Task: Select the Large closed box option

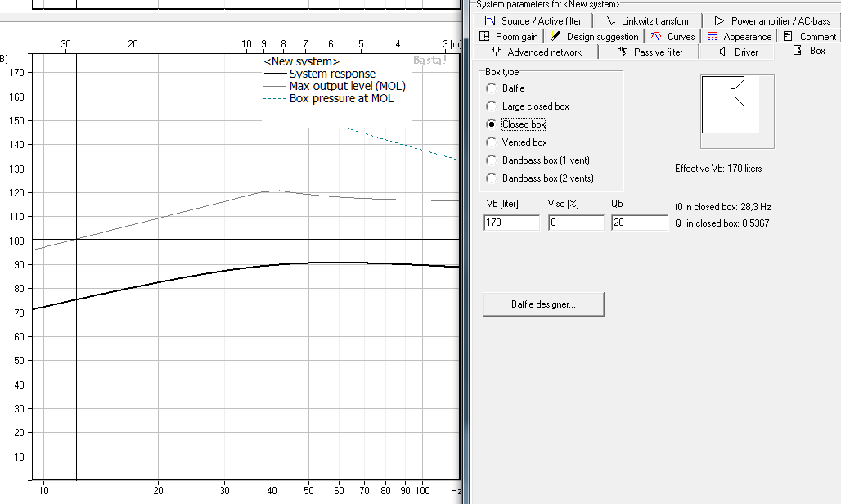Action: 492,106
